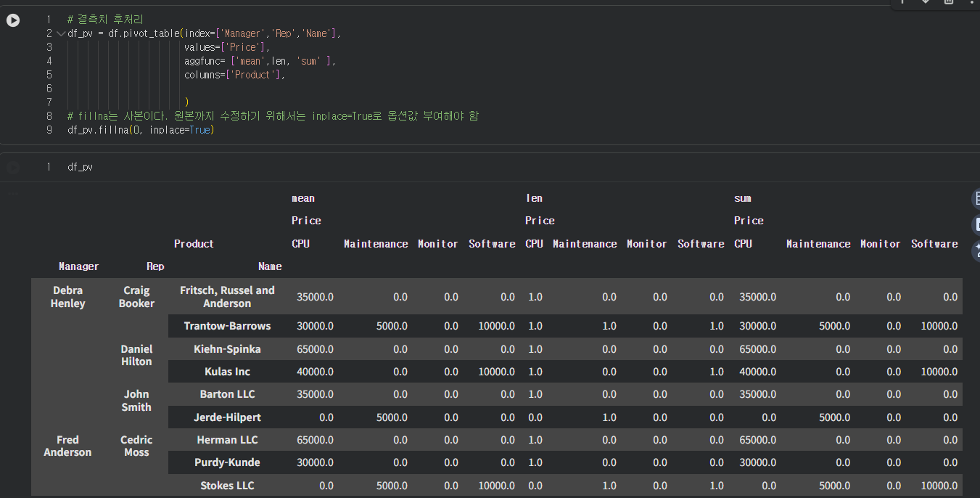Click the 'sum' top-level column header
Image resolution: width=980 pixels, height=498 pixels.
tap(743, 198)
